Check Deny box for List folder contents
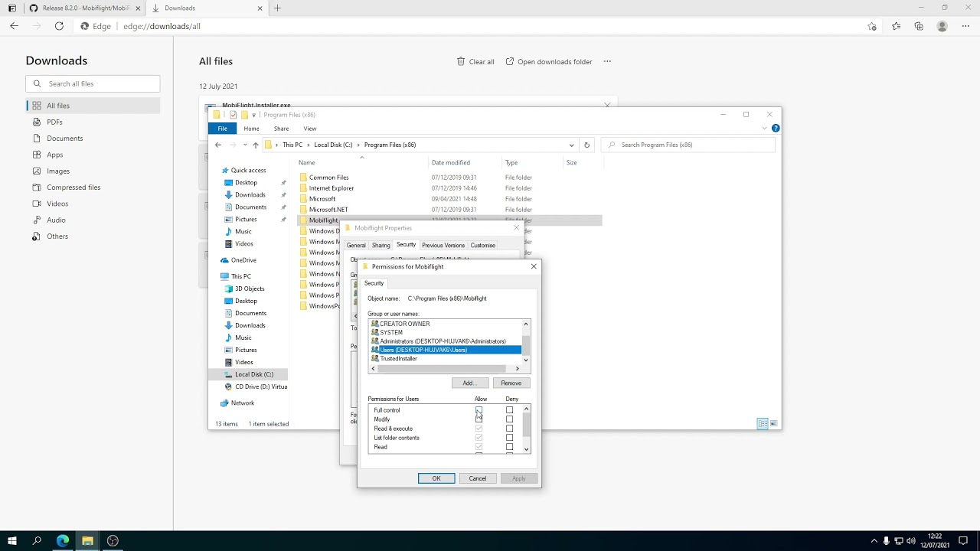 pyautogui.click(x=509, y=438)
